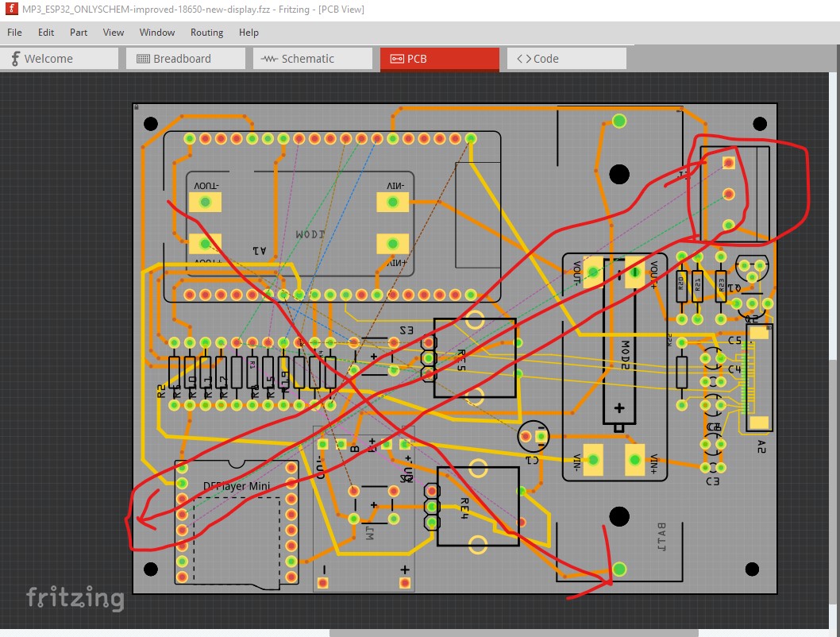Open the Routing menu
840x637 pixels.
206,33
